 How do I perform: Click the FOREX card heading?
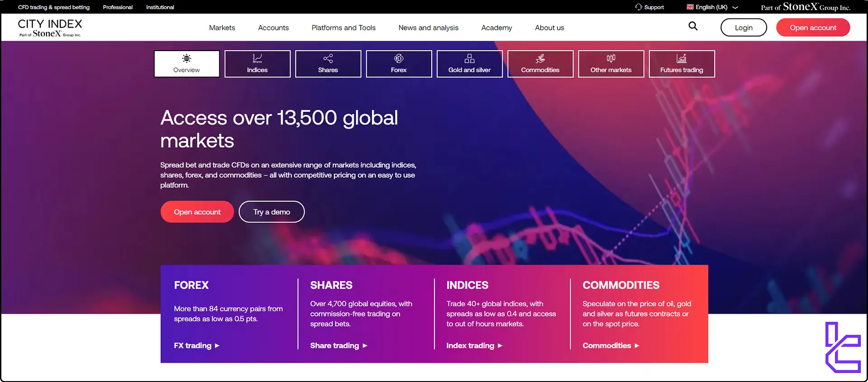coord(191,285)
